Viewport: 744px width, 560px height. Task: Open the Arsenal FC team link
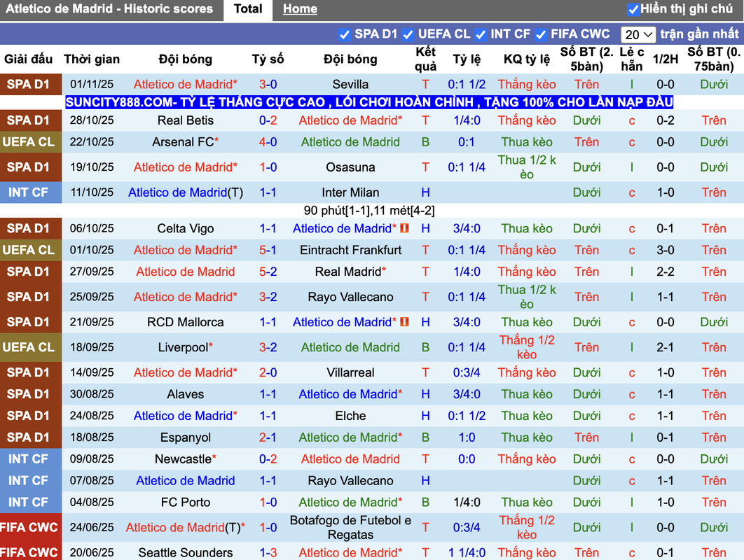pyautogui.click(x=186, y=142)
